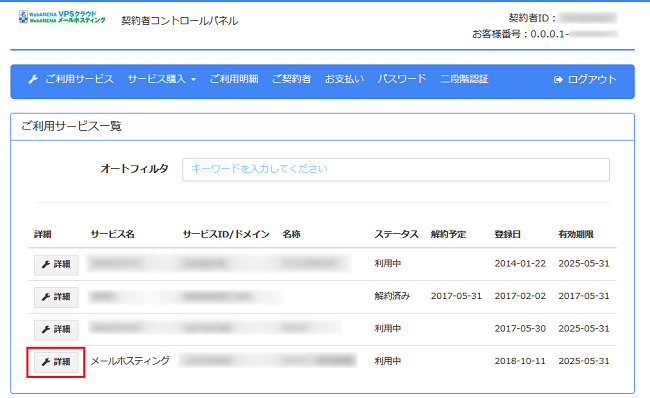Expand the サービス購入 dropdown menu
Viewport: 650px width, 398px height.
162,79
